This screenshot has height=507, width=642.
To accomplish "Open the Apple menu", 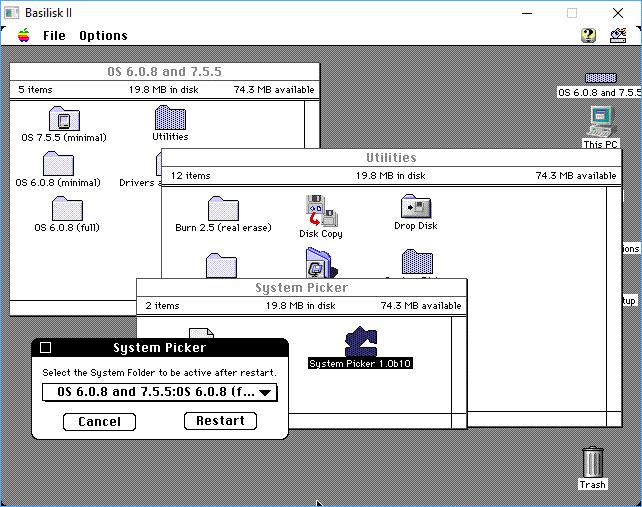I will [x=24, y=36].
